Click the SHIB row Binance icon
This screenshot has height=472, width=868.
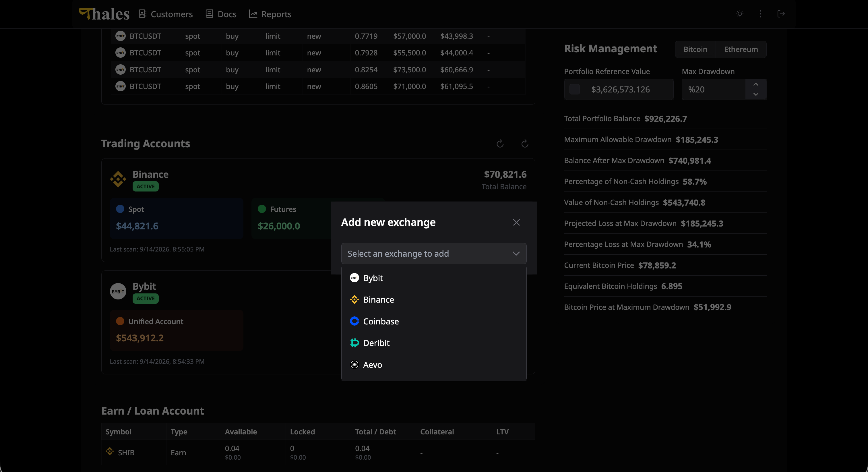[110, 451]
